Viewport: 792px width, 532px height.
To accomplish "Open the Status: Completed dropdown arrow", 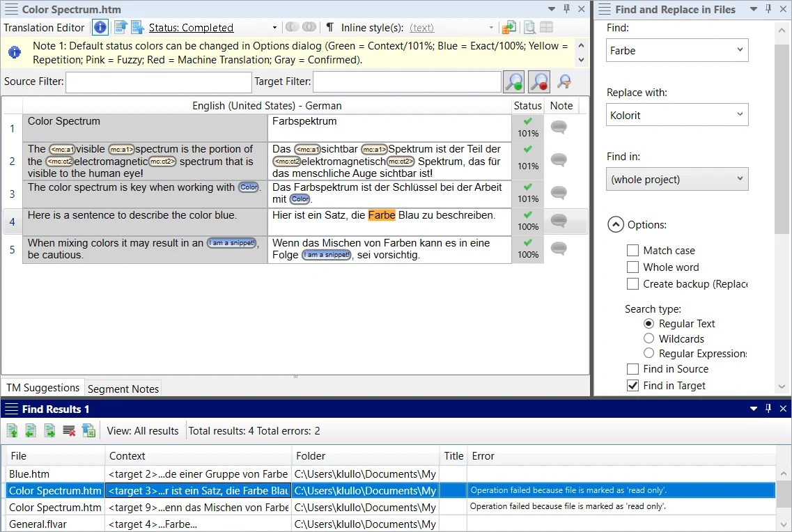I will [274, 27].
